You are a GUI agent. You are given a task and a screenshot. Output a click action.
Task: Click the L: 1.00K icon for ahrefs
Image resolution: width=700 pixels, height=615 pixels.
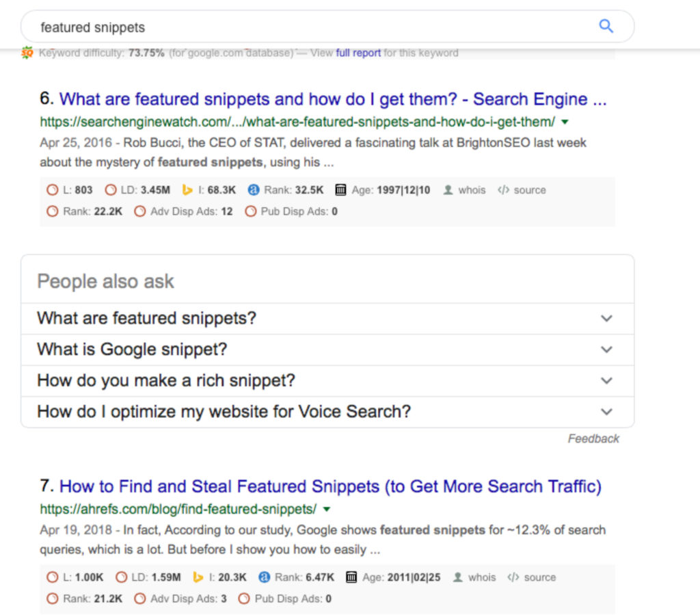click(52, 577)
